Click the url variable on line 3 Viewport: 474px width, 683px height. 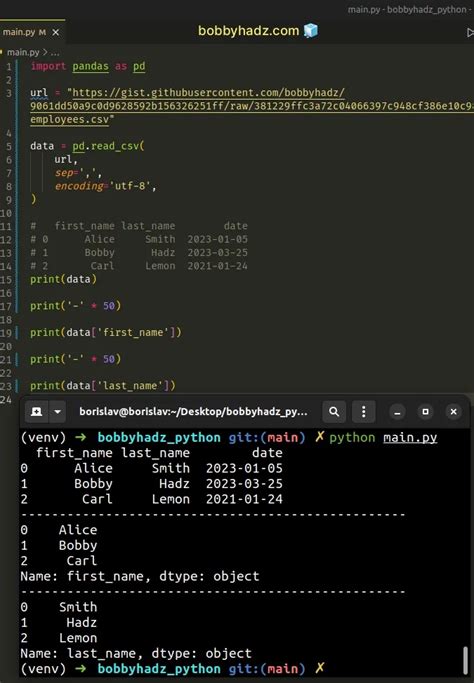coord(39,93)
